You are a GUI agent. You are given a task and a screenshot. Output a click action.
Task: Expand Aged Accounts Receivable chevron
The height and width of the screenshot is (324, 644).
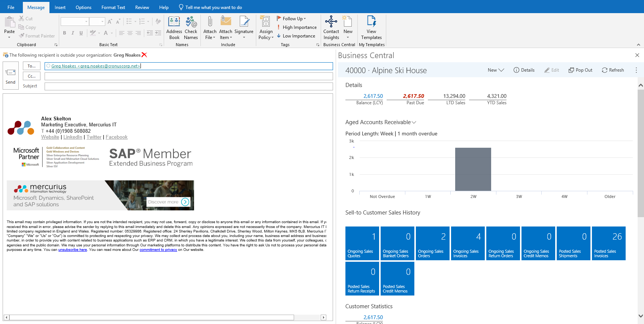click(x=414, y=122)
